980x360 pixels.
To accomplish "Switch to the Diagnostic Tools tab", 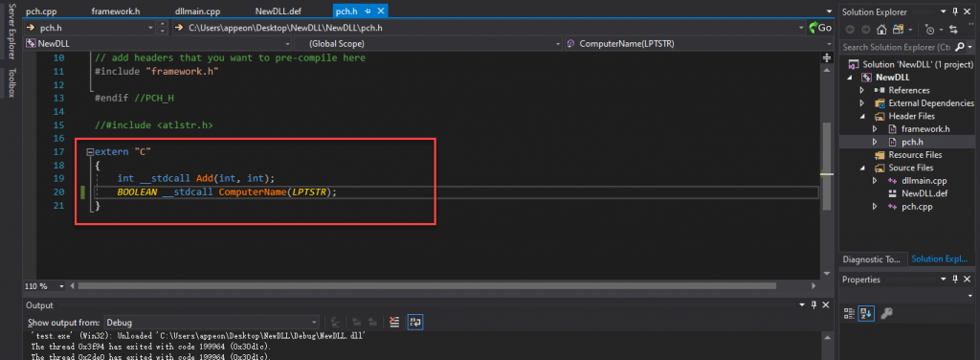I will point(871,259).
